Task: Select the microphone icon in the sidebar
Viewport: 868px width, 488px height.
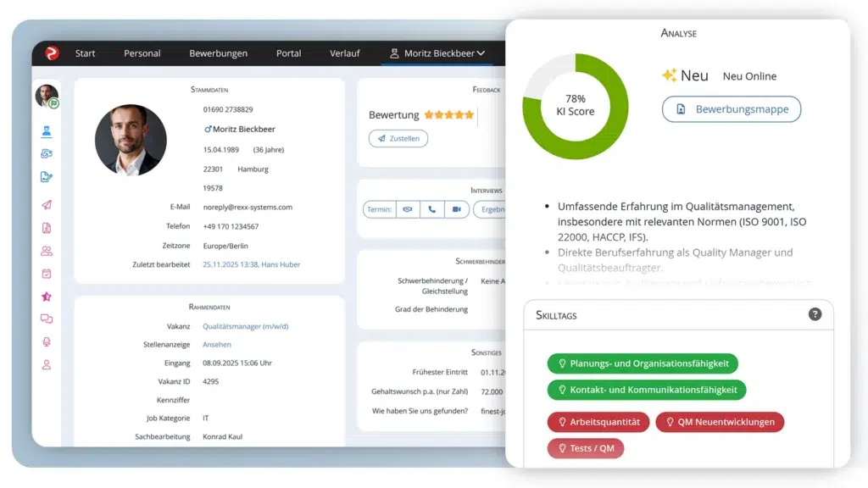Action: point(47,341)
